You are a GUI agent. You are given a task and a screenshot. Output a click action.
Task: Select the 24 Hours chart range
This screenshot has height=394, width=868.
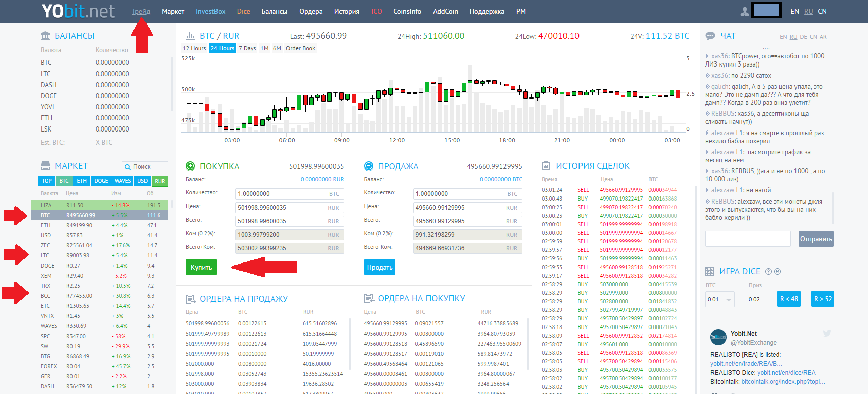[x=223, y=48]
